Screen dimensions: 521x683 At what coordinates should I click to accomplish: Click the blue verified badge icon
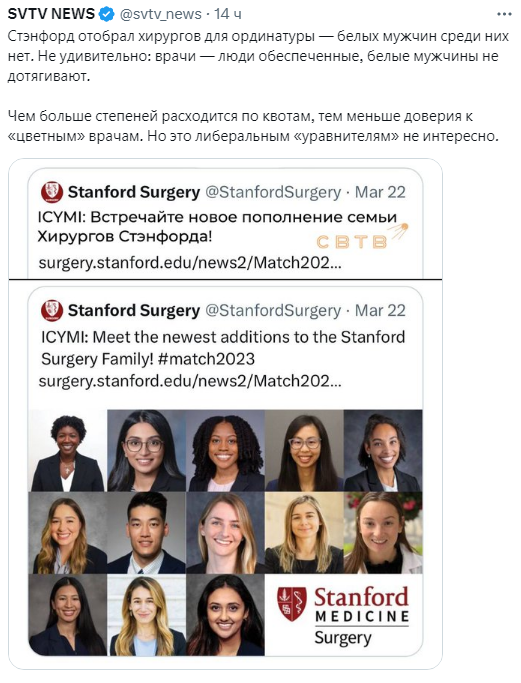[106, 14]
